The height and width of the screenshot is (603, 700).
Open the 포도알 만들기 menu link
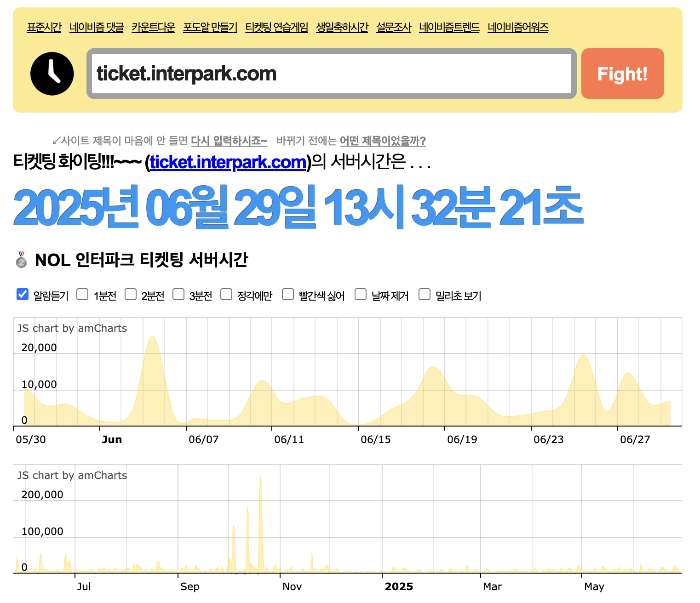coord(210,27)
